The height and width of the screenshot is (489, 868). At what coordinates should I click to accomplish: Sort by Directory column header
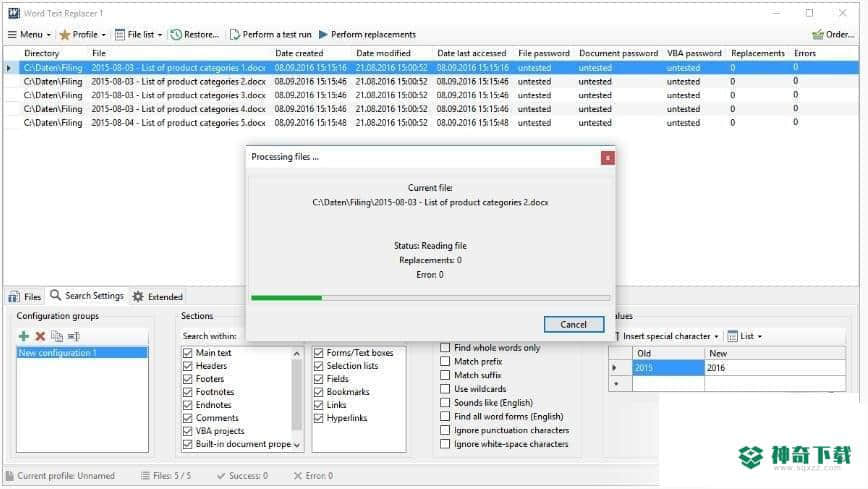point(42,53)
